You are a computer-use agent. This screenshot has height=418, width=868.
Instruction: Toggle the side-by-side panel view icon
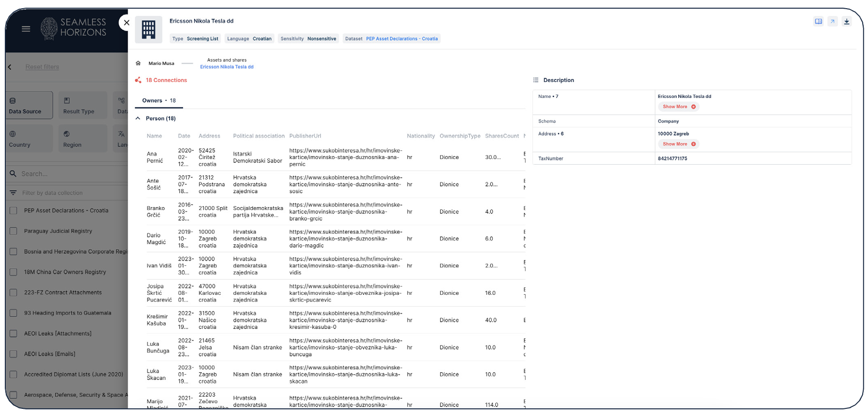818,21
